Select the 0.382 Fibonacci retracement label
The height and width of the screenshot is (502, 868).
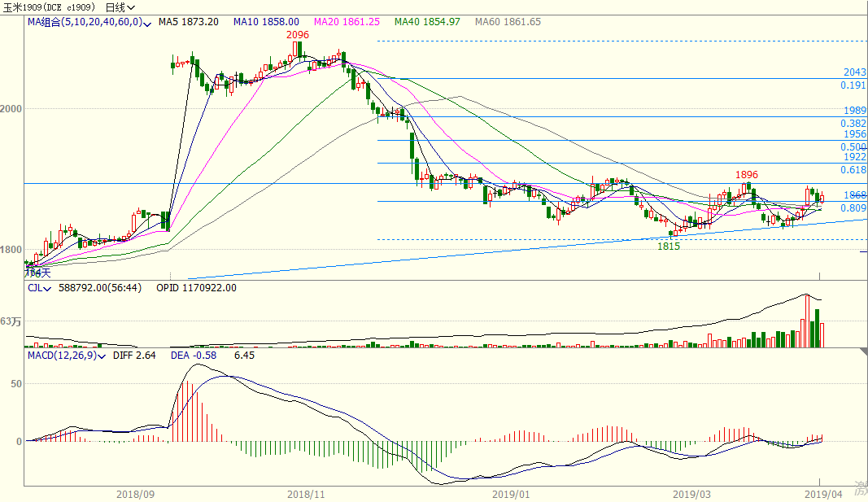pos(853,124)
